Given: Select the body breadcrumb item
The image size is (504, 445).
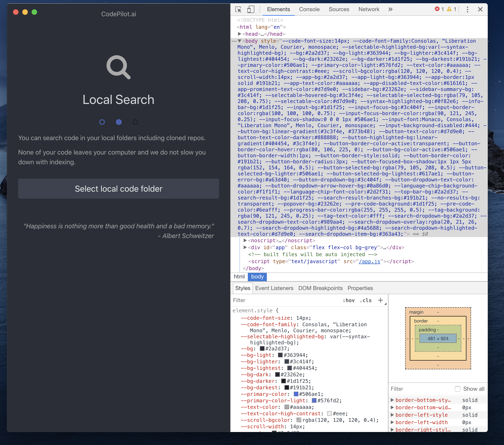Looking at the screenshot, I should 257,277.
